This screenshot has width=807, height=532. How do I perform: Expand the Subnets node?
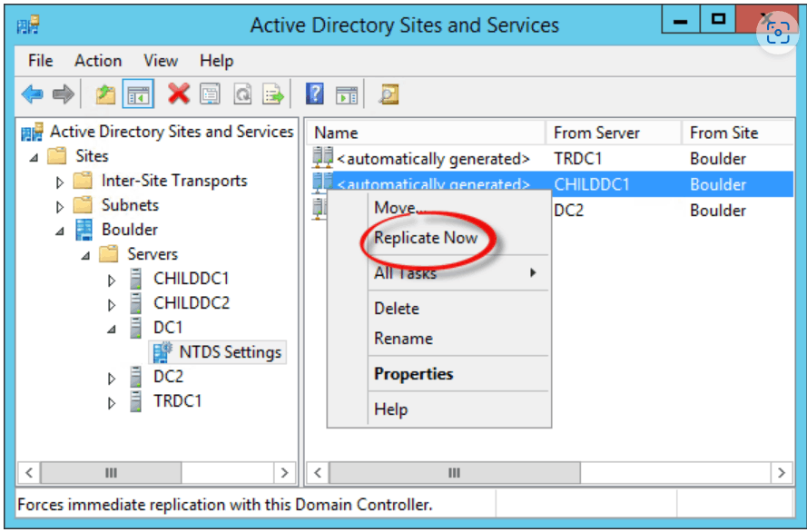point(60,206)
